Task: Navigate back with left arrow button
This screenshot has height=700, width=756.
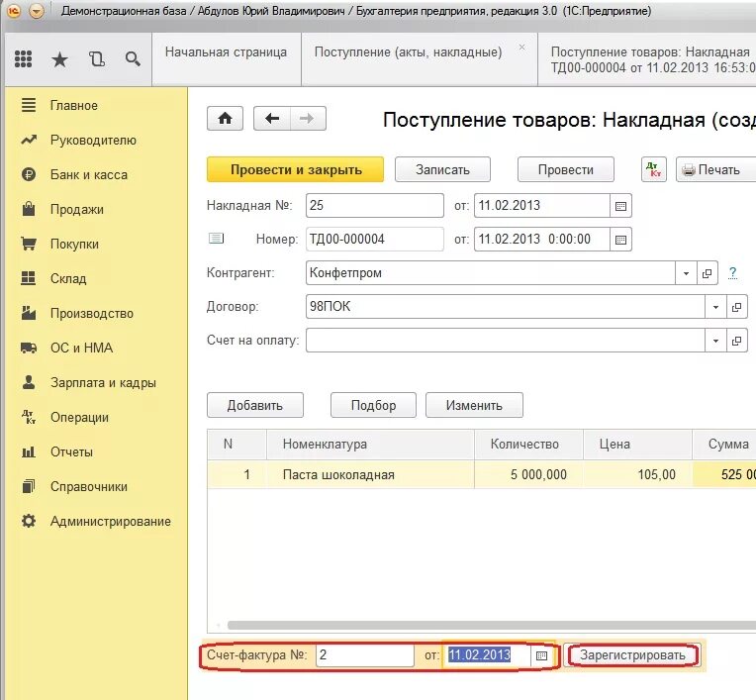Action: pos(272,119)
